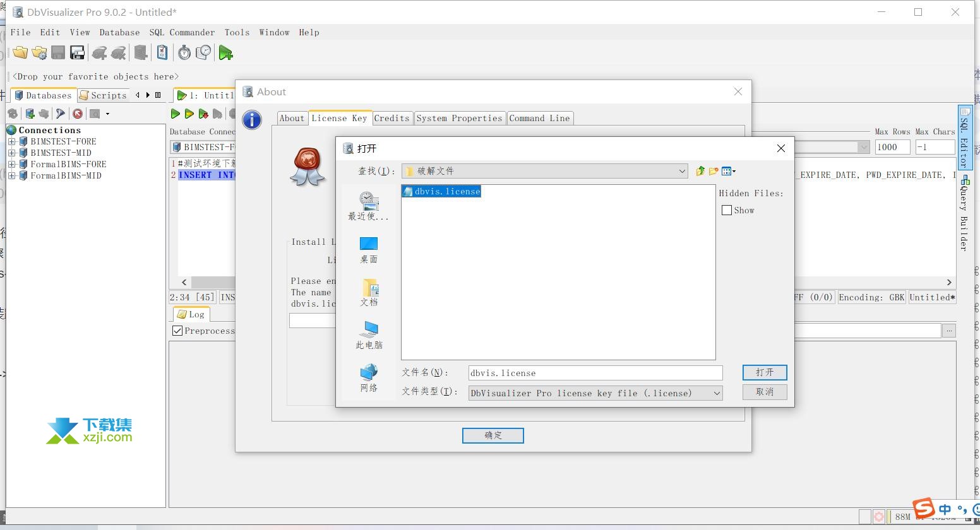Expand the FormalBIMS-MID connection node
The height and width of the screenshot is (530, 980).
coord(11,175)
